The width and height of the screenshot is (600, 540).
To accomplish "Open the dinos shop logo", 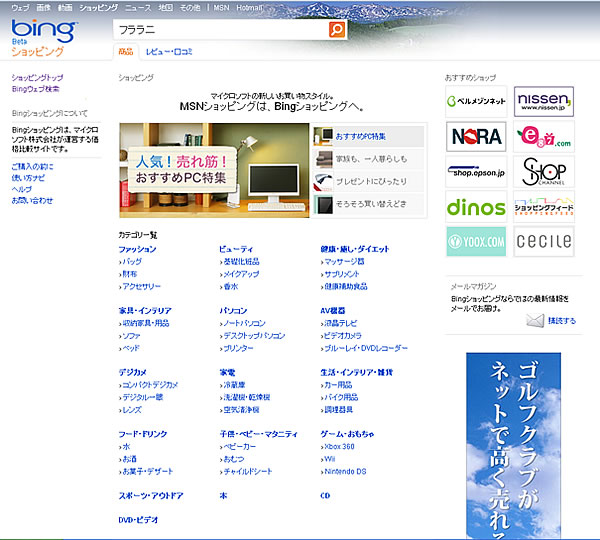I will (x=476, y=207).
